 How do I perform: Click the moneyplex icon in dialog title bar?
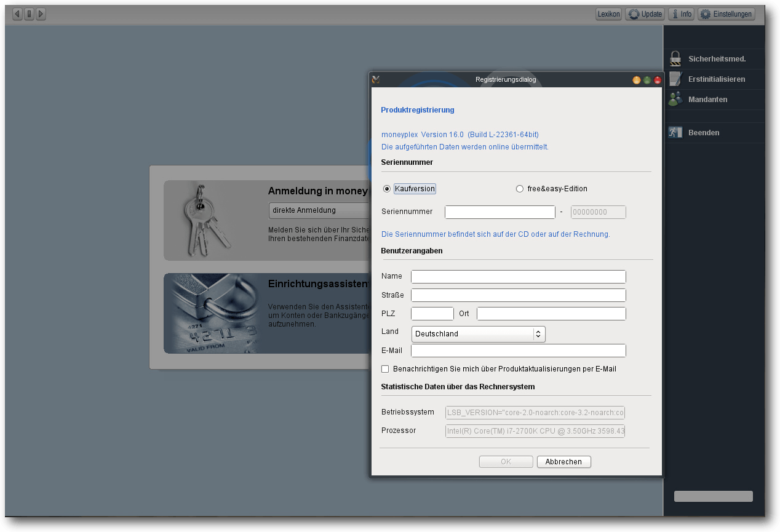[376, 79]
